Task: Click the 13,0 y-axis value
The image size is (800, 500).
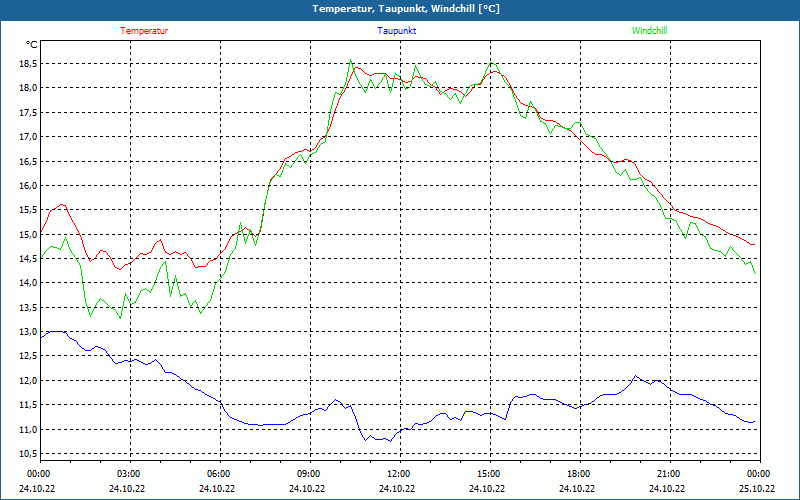Action: [29, 332]
